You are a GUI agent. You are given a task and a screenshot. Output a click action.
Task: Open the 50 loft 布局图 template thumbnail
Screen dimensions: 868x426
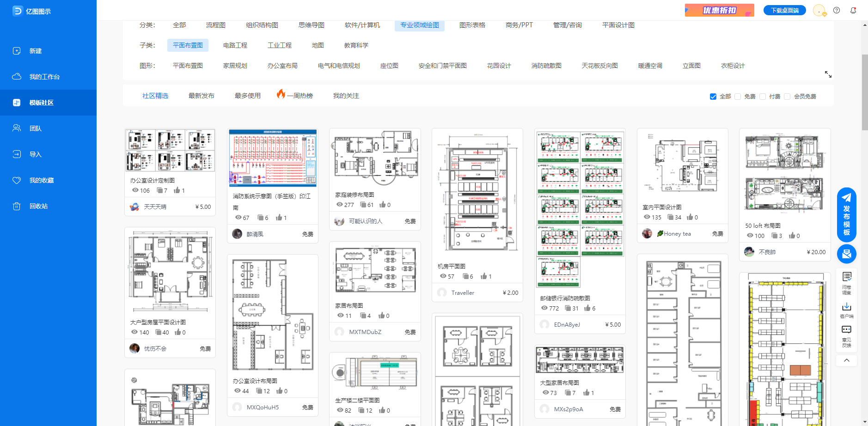tap(785, 174)
